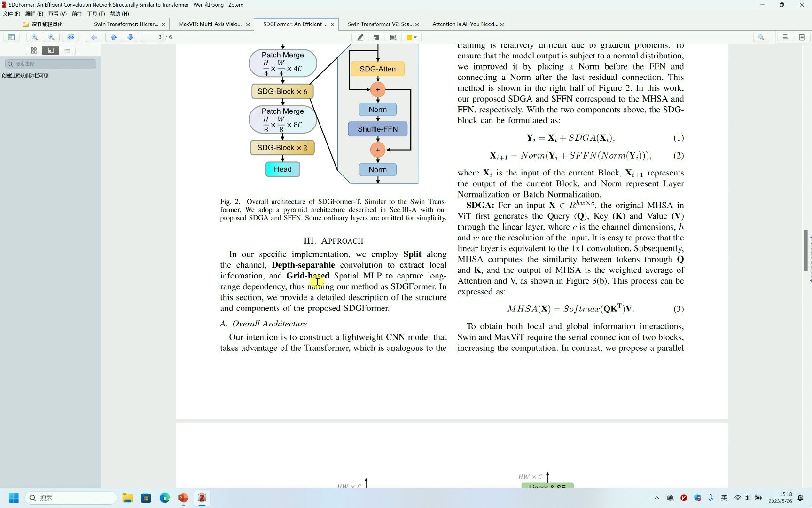Viewport: 812px width, 508px height.
Task: Edit the page number field
Action: pyautogui.click(x=153, y=37)
